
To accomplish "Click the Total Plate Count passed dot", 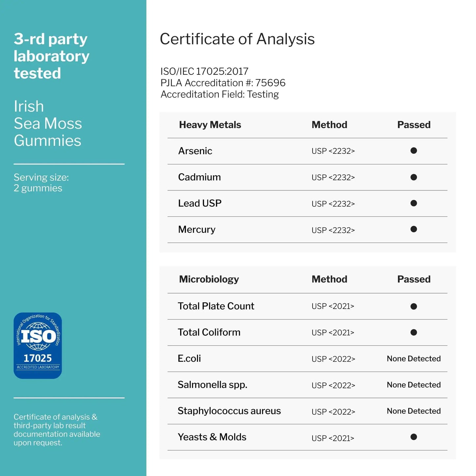I will point(414,306).
